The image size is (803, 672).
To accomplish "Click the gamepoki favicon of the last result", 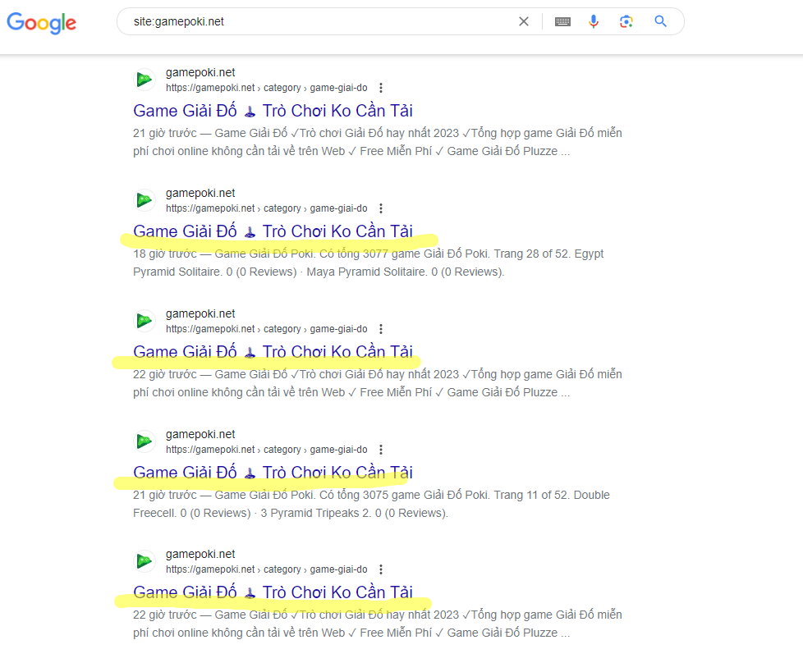I will pos(145,561).
